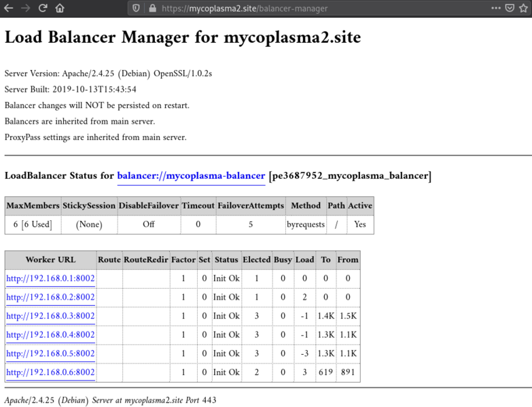Viewport: 532px width, 407px height.
Task: Click the Status column header
Action: coord(226,260)
